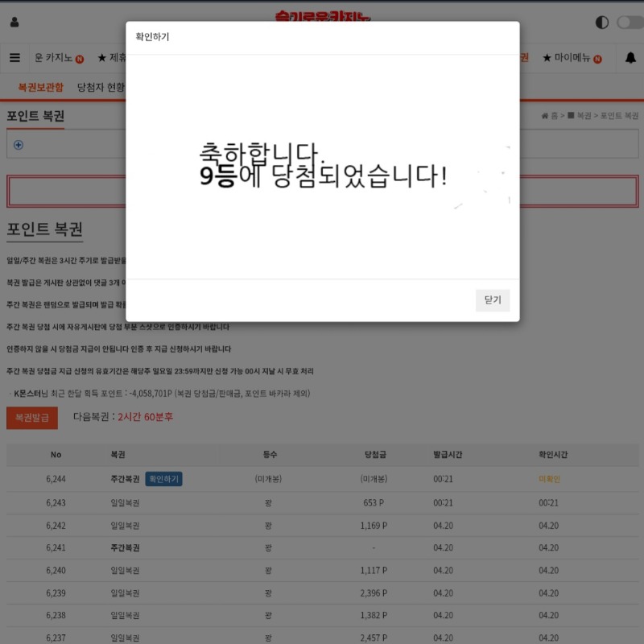Screen dimensions: 644x644
Task: Expand the plus icon under 포인트 복권
Action: click(x=19, y=145)
